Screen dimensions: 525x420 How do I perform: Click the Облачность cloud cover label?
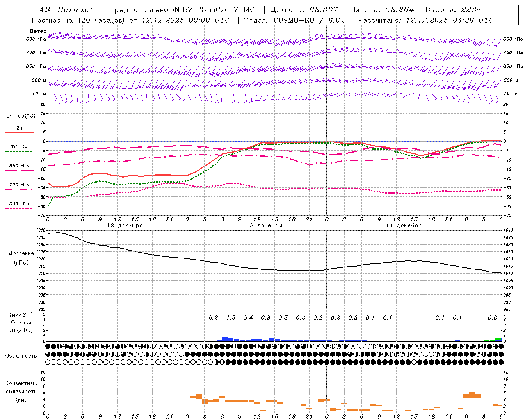[21, 356]
